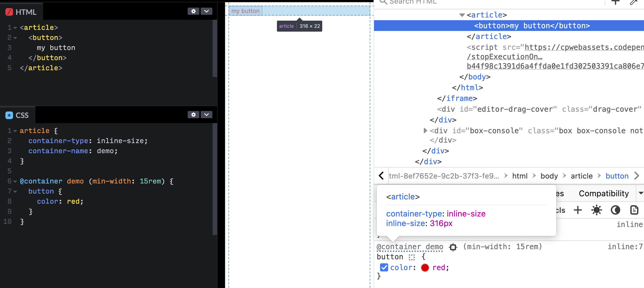Open HTML editor settings gear

193,11
